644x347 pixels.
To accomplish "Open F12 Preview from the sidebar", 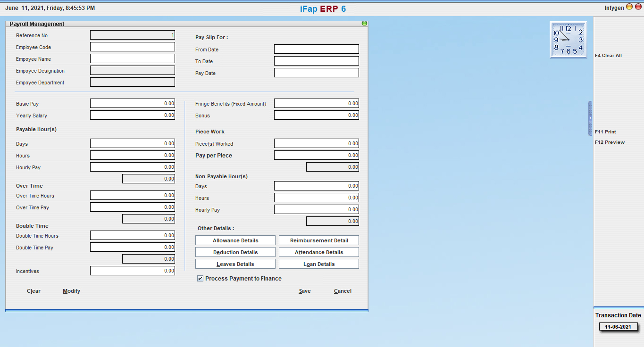I will point(610,142).
